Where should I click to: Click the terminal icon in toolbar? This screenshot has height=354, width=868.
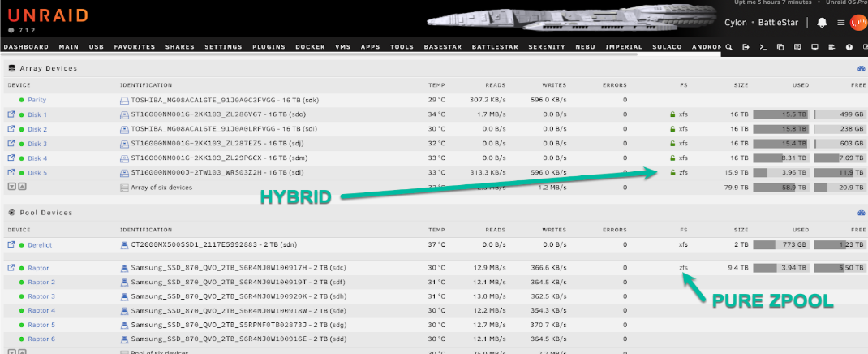[763, 48]
